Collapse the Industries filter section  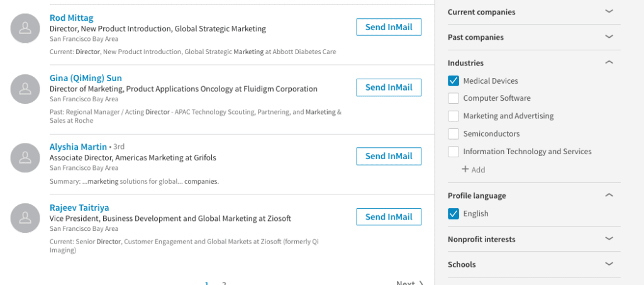(608, 63)
